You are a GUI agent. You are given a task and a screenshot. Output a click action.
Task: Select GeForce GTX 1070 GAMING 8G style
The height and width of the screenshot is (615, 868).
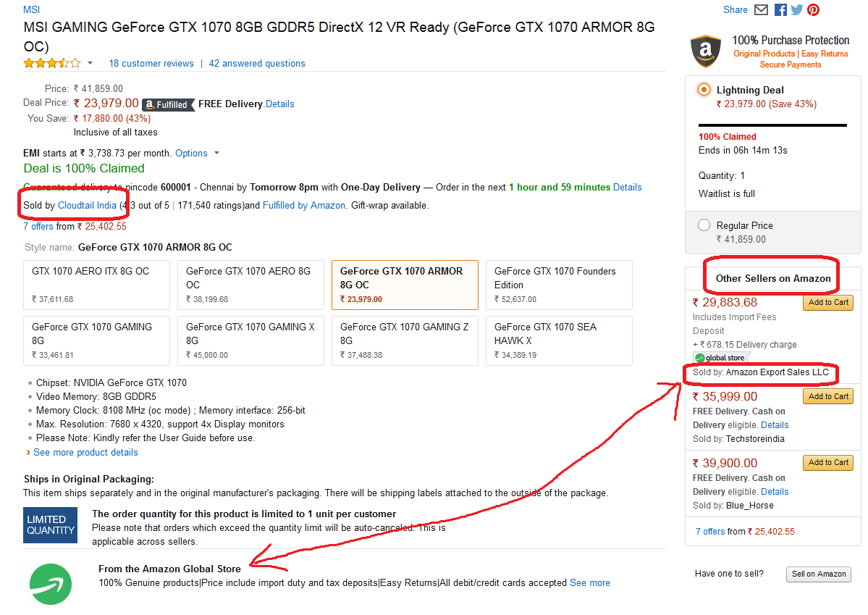(96, 340)
